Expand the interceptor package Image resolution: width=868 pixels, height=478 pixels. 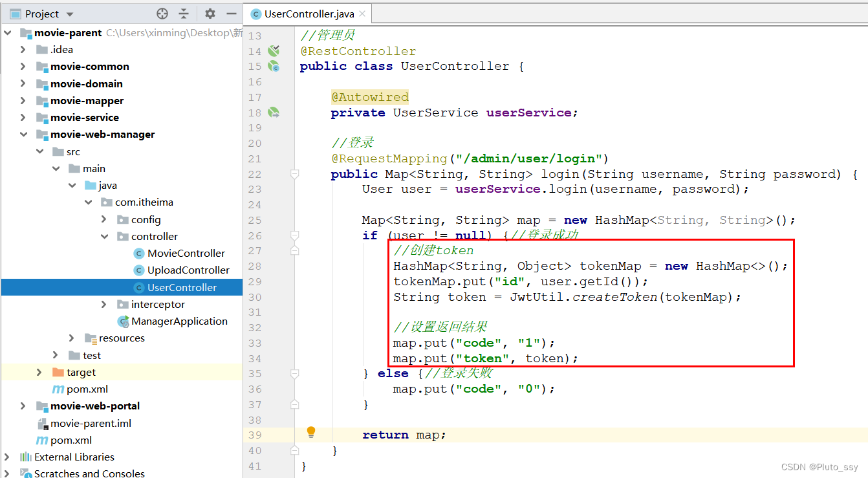point(104,304)
